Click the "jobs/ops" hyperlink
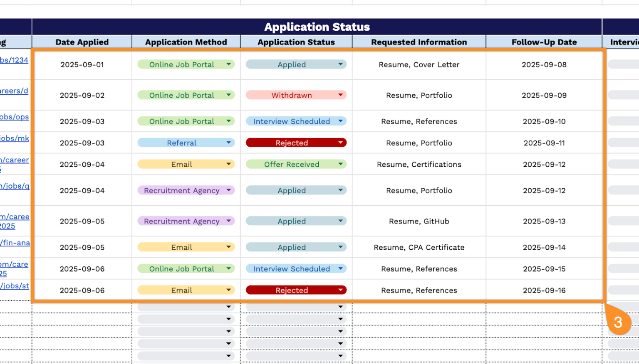 coord(14,117)
